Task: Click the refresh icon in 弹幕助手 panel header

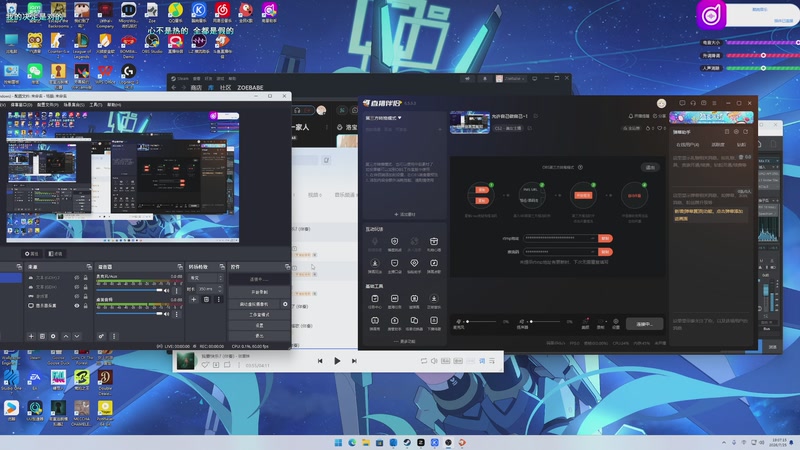Action: coord(745,132)
